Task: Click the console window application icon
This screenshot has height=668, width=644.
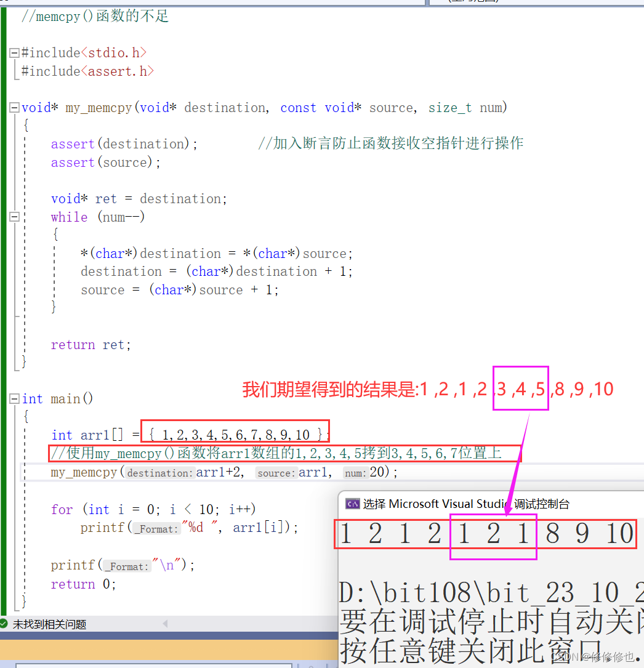Action: (x=352, y=504)
